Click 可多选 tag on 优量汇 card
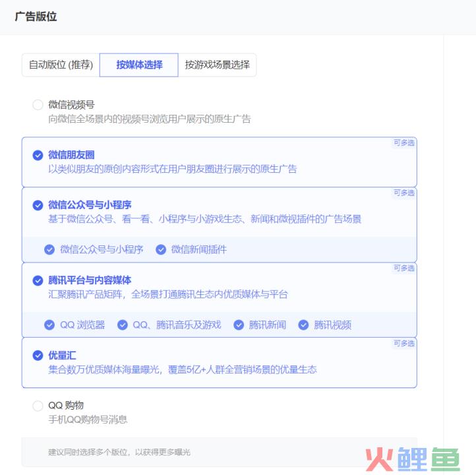Viewport: 476px width, 475px height. (404, 344)
